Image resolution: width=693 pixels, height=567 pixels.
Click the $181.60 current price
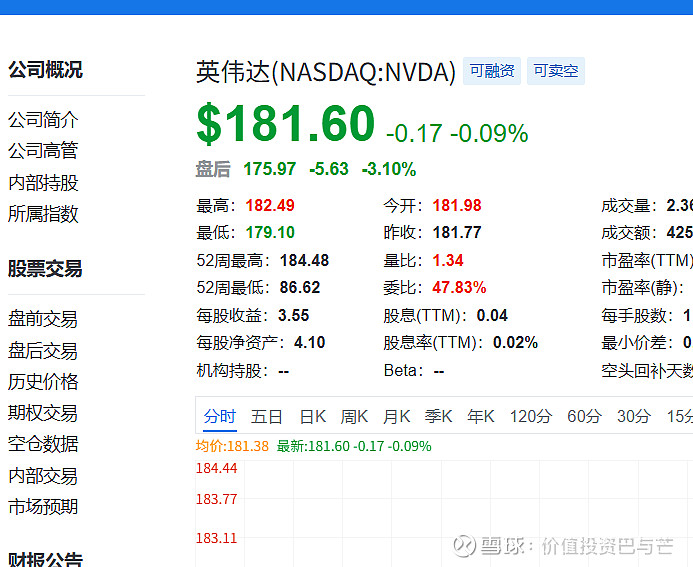tap(286, 123)
